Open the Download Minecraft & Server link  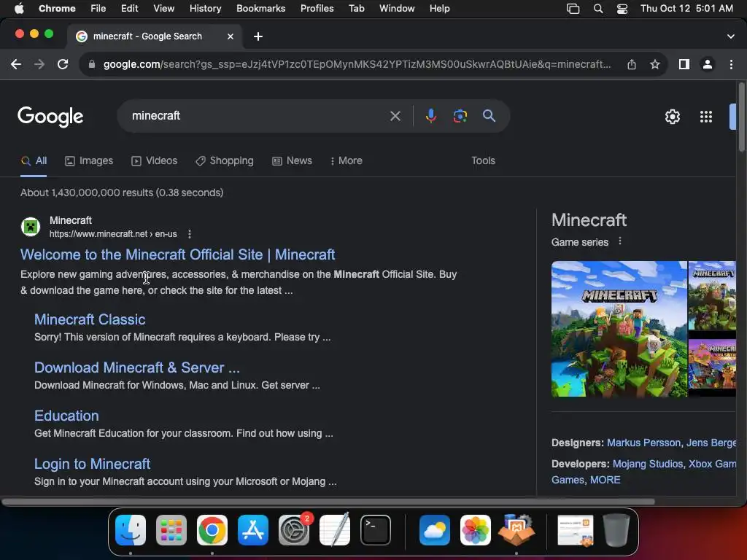click(x=137, y=367)
